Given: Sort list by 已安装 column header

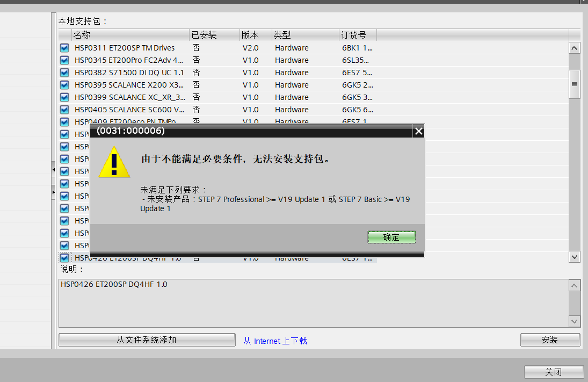Looking at the screenshot, I should pyautogui.click(x=214, y=35).
